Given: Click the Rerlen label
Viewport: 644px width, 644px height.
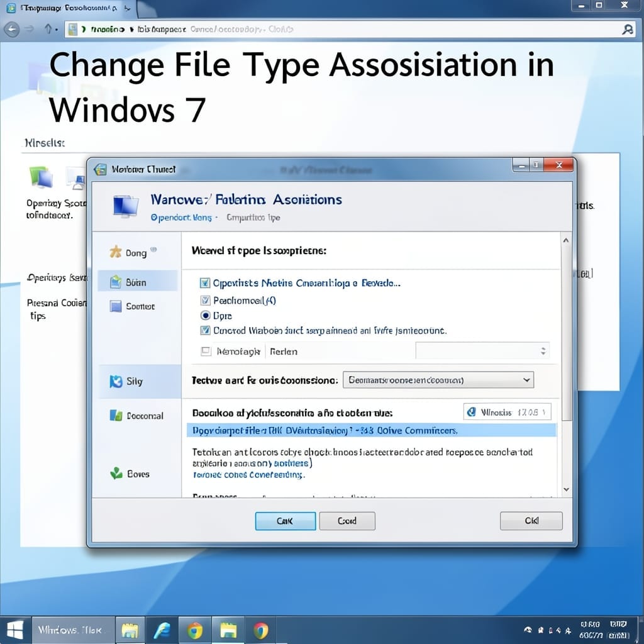Looking at the screenshot, I should pos(284,352).
